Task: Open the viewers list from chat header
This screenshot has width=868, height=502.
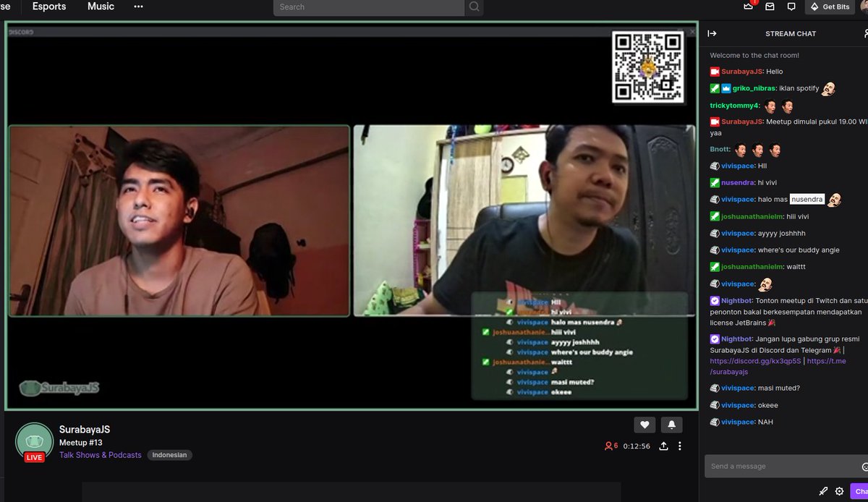Action: tap(866, 33)
